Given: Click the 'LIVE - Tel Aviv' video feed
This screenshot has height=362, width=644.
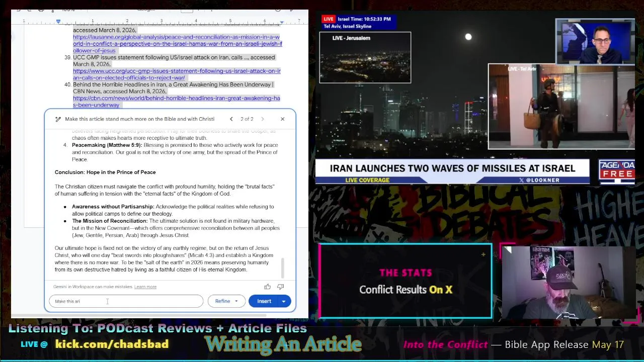Looking at the screenshot, I should pyautogui.click(x=561, y=107).
